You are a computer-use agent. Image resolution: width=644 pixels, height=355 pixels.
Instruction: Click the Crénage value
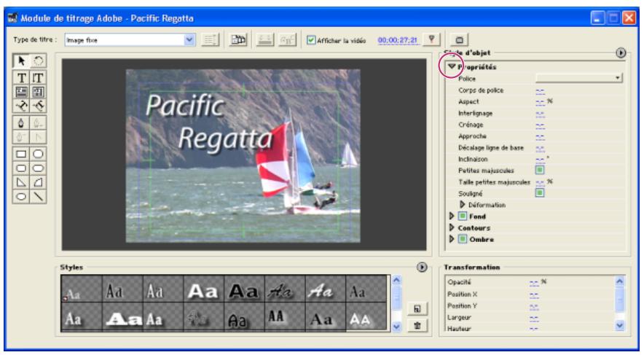point(540,125)
